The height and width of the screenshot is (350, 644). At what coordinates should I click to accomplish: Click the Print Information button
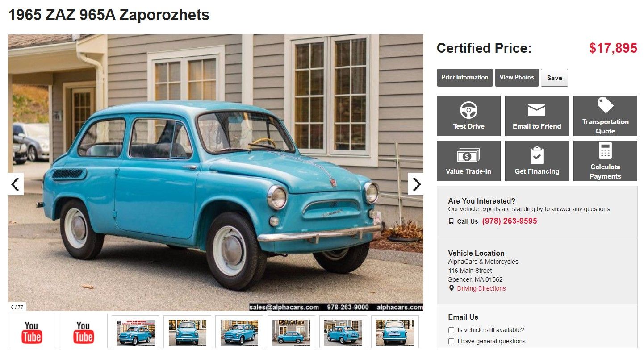(x=465, y=78)
